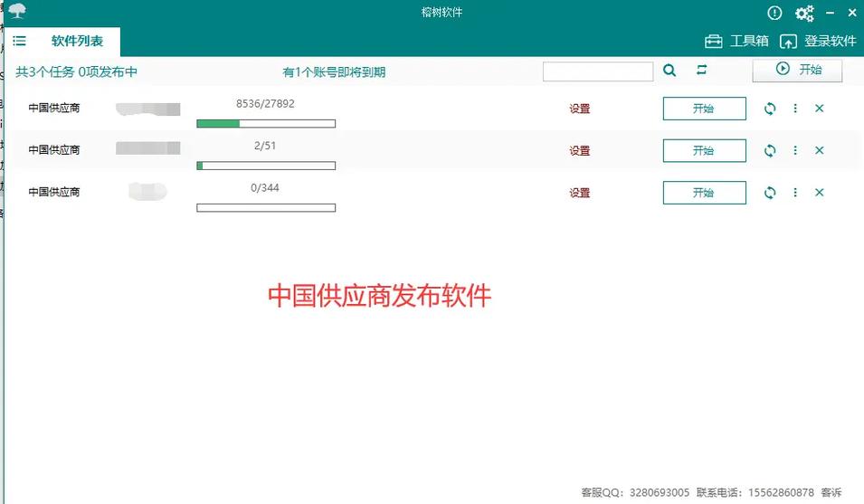The image size is (864, 504).
Task: Click the magnifier search icon
Action: pyautogui.click(x=669, y=70)
